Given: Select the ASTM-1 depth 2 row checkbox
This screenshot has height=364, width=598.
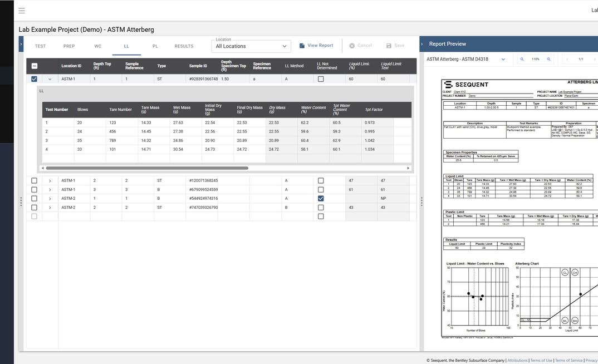Looking at the screenshot, I should point(35,181).
